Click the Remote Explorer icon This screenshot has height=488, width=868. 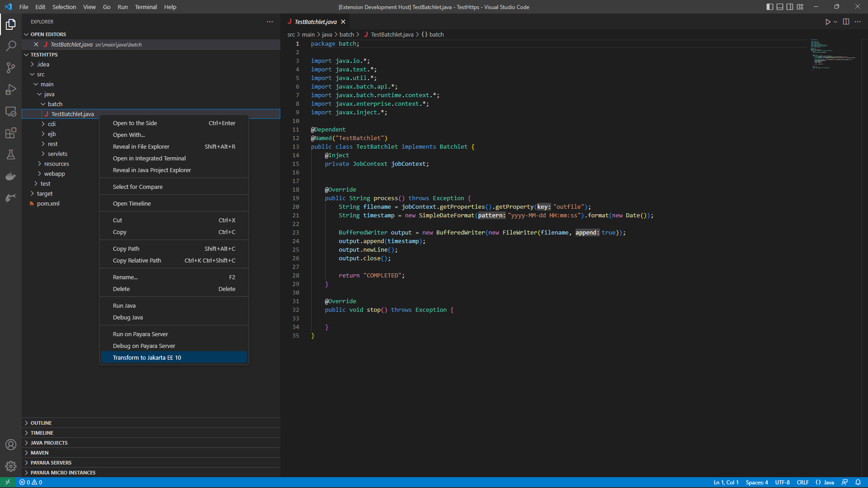pos(11,112)
